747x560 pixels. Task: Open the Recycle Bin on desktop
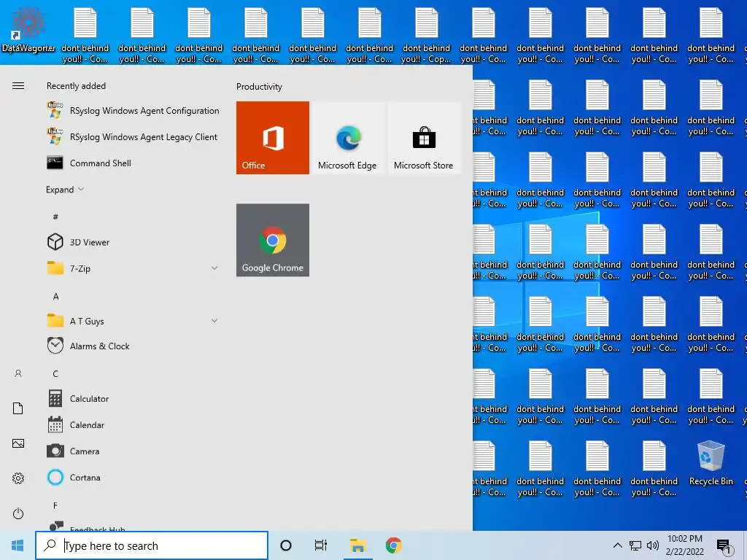point(711,463)
